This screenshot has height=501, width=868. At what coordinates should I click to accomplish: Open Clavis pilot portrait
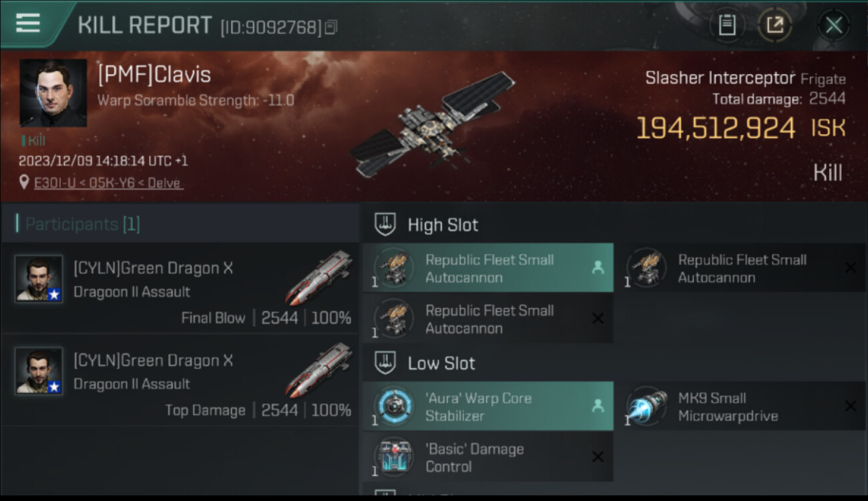(53, 93)
